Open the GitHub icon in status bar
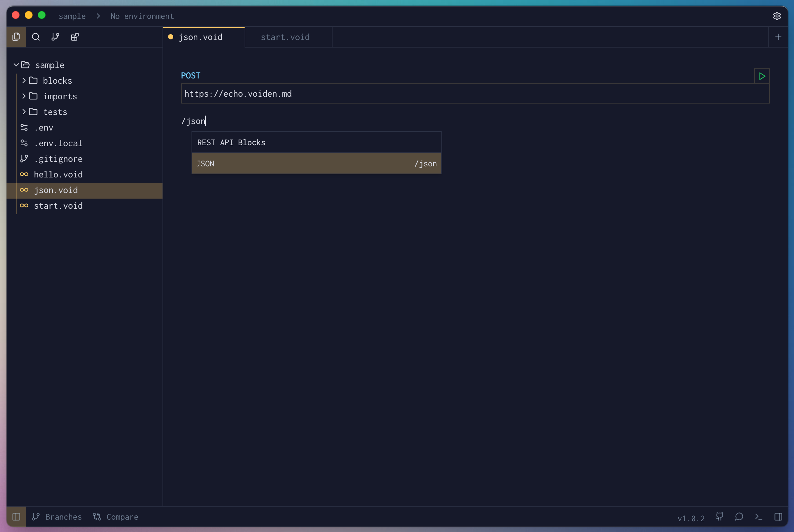The image size is (794, 532). coord(720,516)
